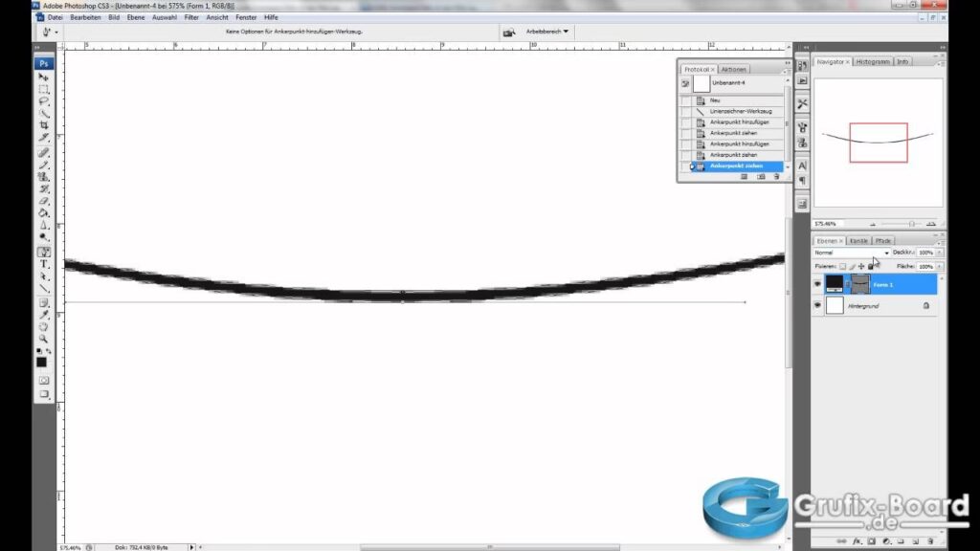Image resolution: width=980 pixels, height=551 pixels.
Task: Switch to the Histogramm tab
Action: (x=873, y=61)
